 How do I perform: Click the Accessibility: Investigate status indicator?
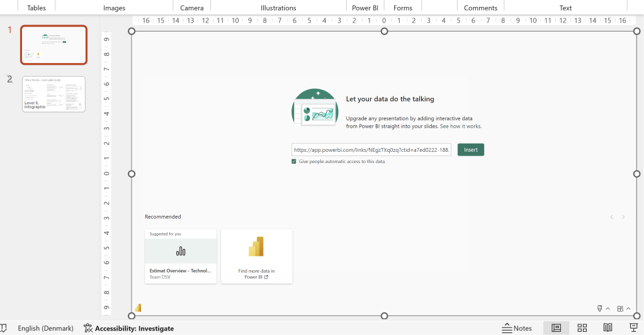128,328
